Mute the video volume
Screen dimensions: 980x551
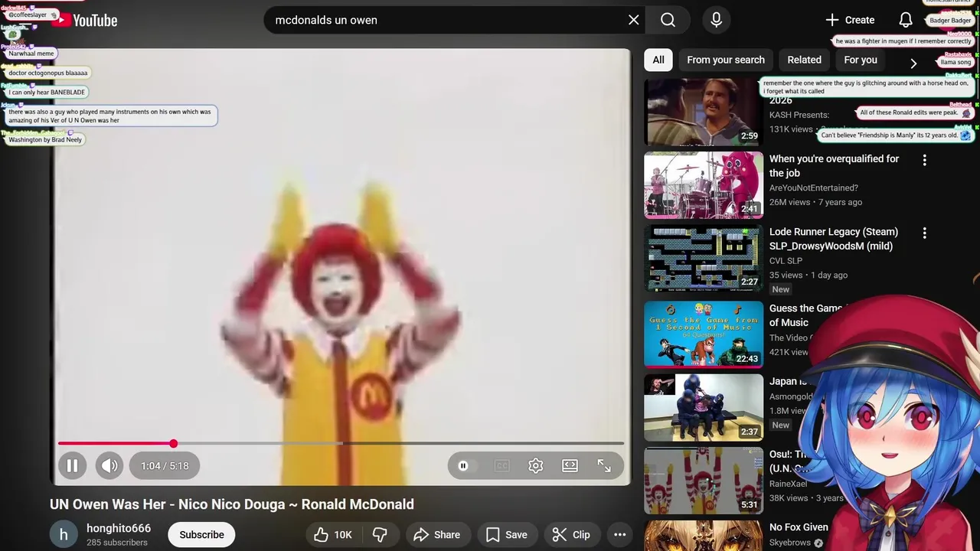click(x=109, y=465)
